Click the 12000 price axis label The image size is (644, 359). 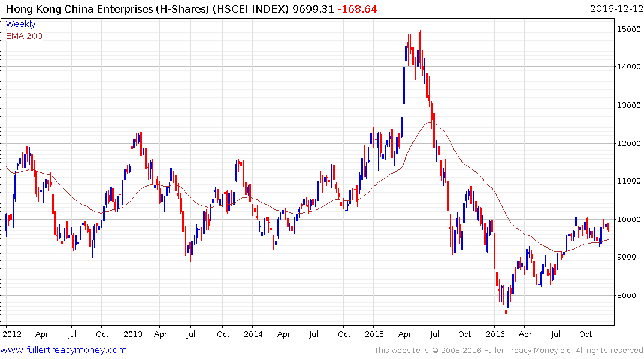click(629, 144)
